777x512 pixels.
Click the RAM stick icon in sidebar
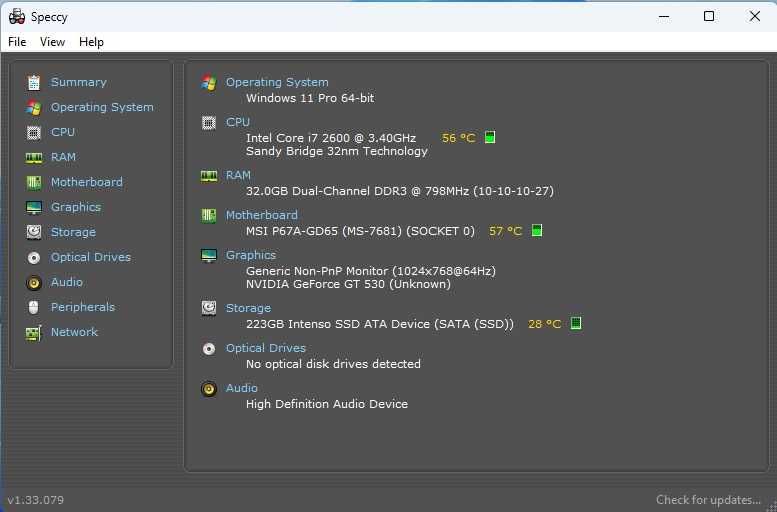coord(34,158)
